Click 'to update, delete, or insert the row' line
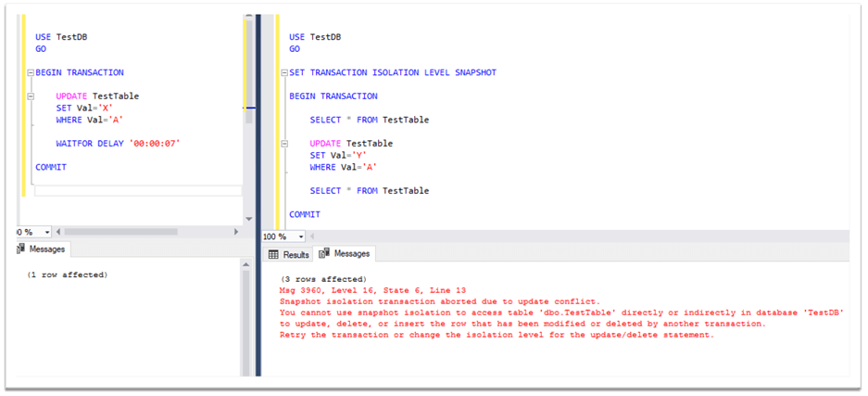The width and height of the screenshot is (868, 396). point(522,324)
